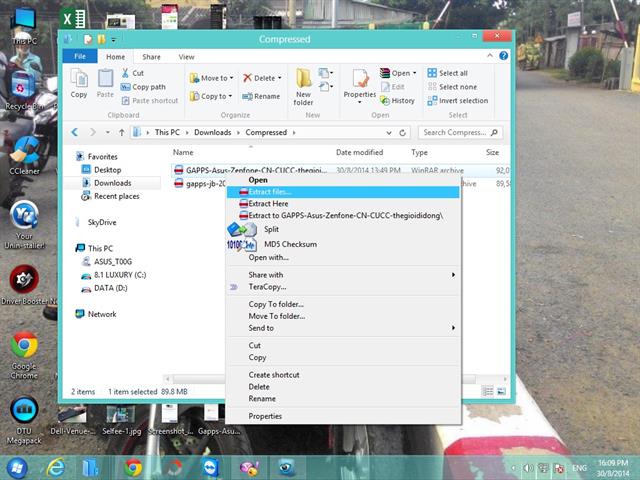Open CCleaner desktop icon
640x480 pixels.
pyautogui.click(x=24, y=156)
